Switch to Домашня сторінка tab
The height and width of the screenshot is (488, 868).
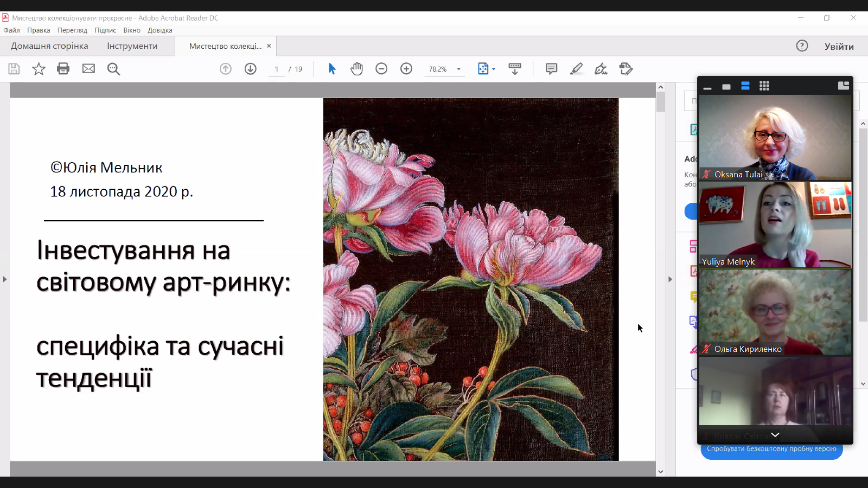coord(49,46)
